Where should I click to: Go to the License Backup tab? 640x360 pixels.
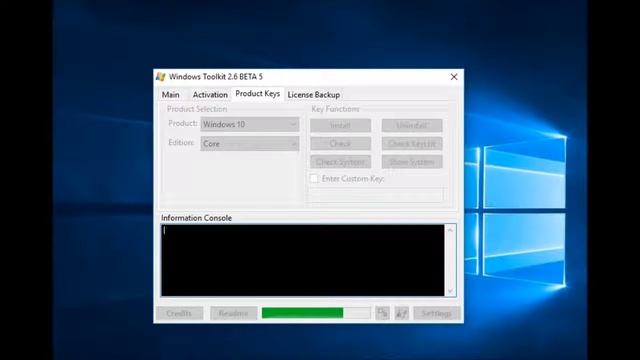coord(313,95)
